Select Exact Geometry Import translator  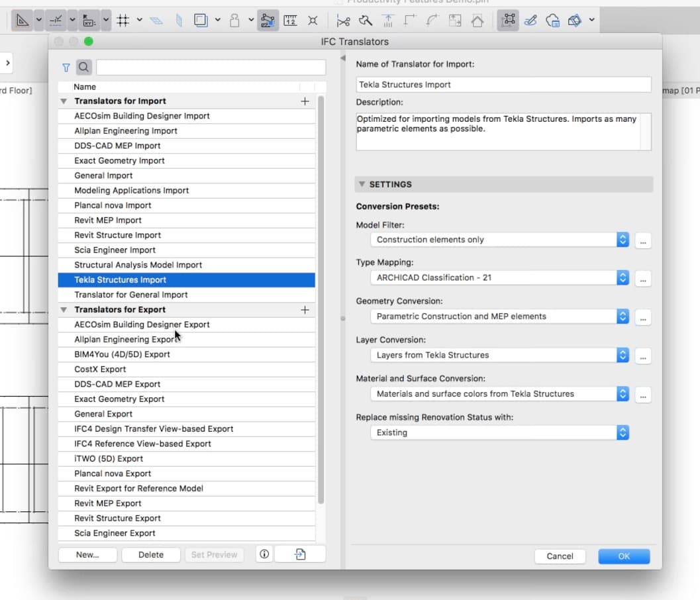pyautogui.click(x=187, y=161)
